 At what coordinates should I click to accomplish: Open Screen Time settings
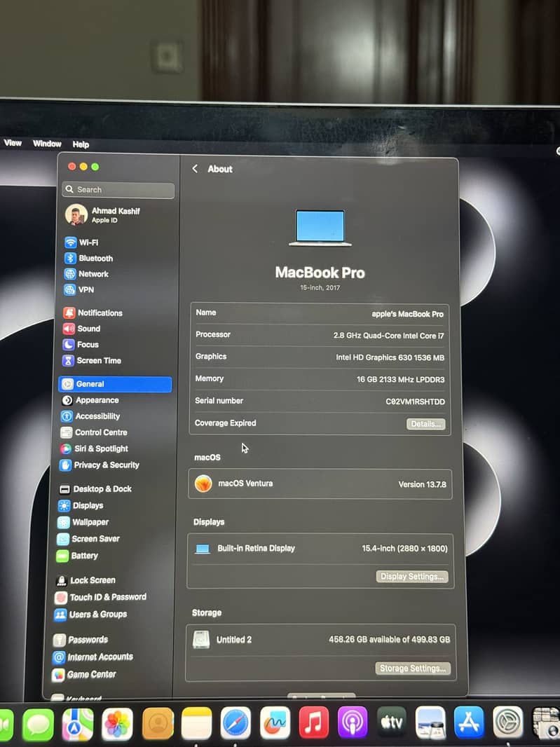tap(92, 361)
